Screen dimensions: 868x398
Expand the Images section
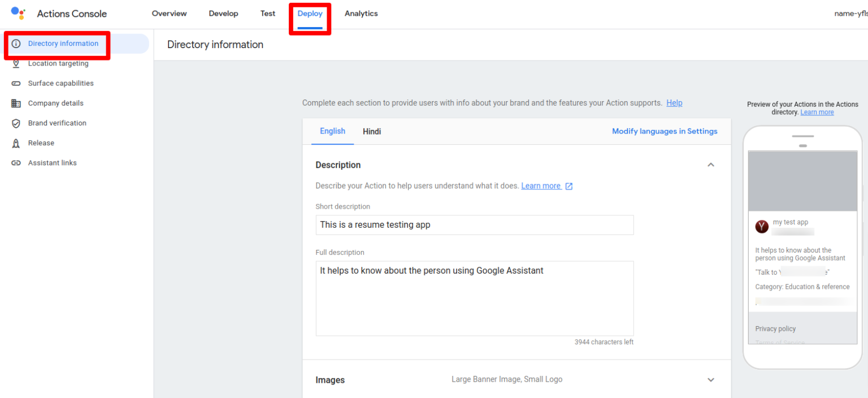(x=710, y=379)
